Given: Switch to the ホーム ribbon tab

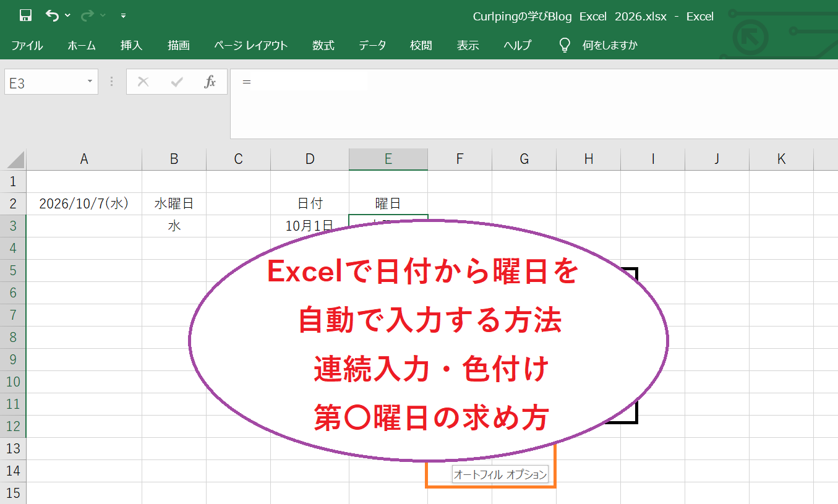Looking at the screenshot, I should pyautogui.click(x=82, y=45).
